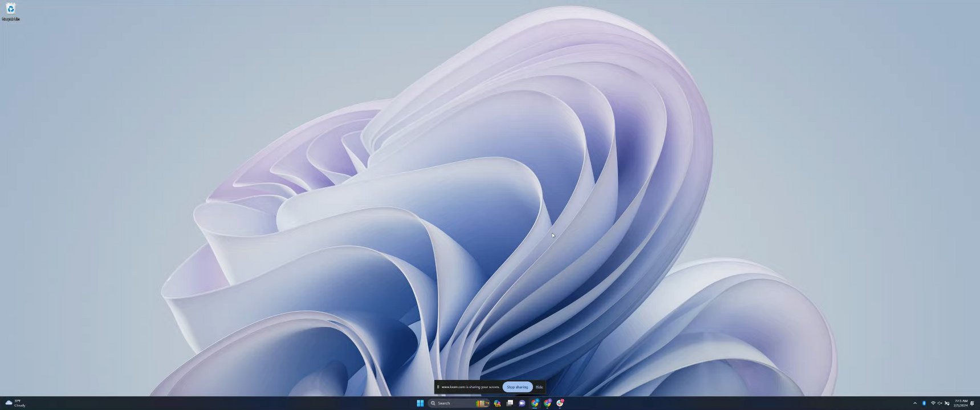Viewport: 980px width, 410px height.
Task: Click the muted volume tray icon
Action: tap(940, 403)
